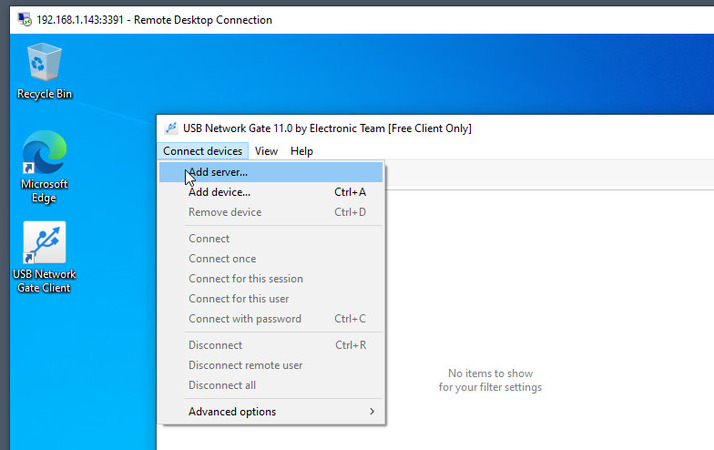This screenshot has height=450, width=714.
Task: Choose Add server... from the menu
Action: pyautogui.click(x=271, y=172)
